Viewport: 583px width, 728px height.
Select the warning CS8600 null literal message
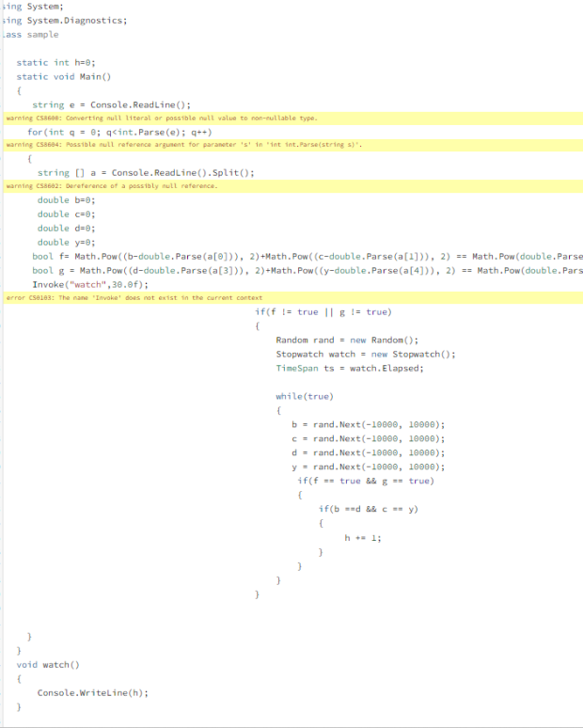(162, 119)
